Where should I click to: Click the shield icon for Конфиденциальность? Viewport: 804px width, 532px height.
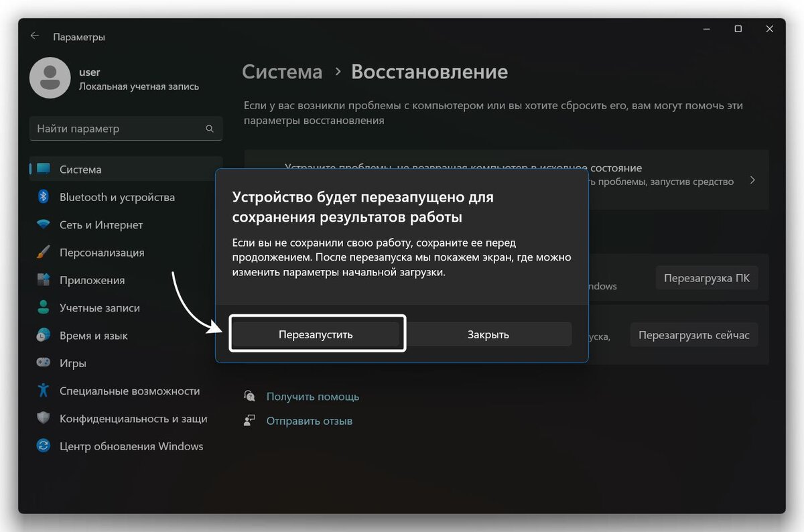tap(44, 419)
